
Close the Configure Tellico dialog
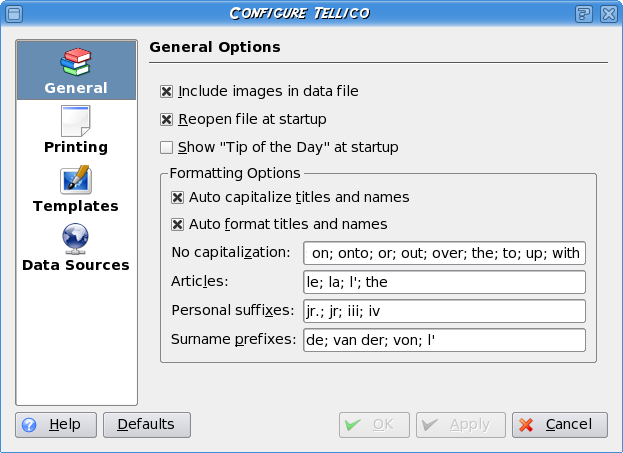(x=609, y=14)
